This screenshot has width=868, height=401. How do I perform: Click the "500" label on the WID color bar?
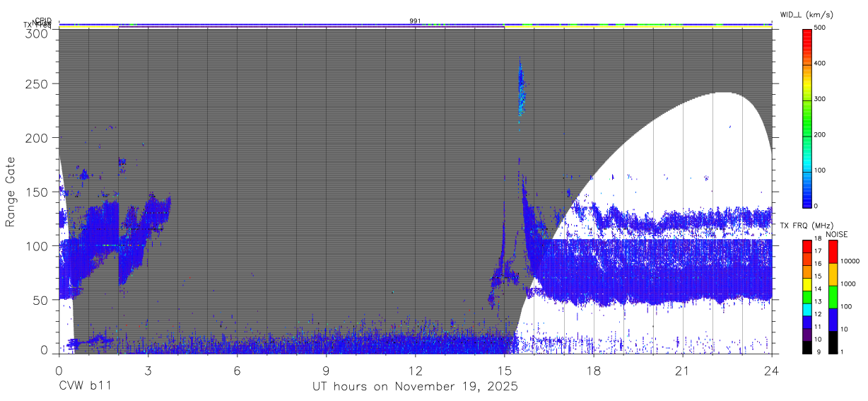pos(820,28)
